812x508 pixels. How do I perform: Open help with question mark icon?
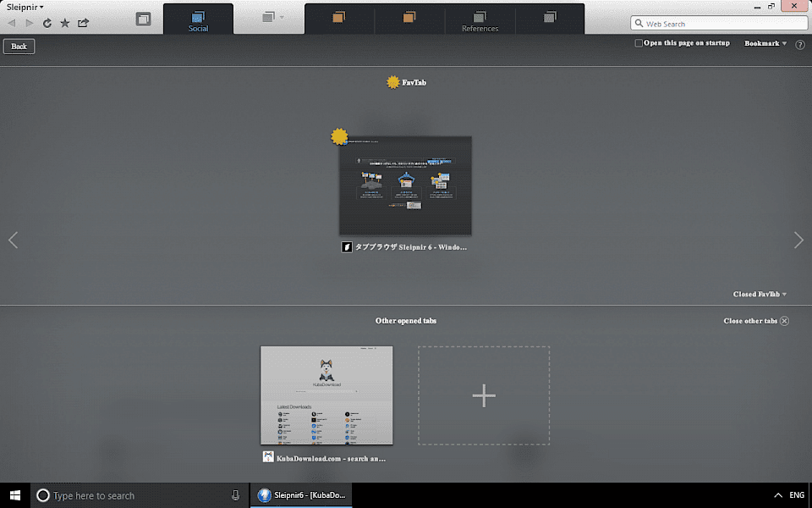(799, 45)
